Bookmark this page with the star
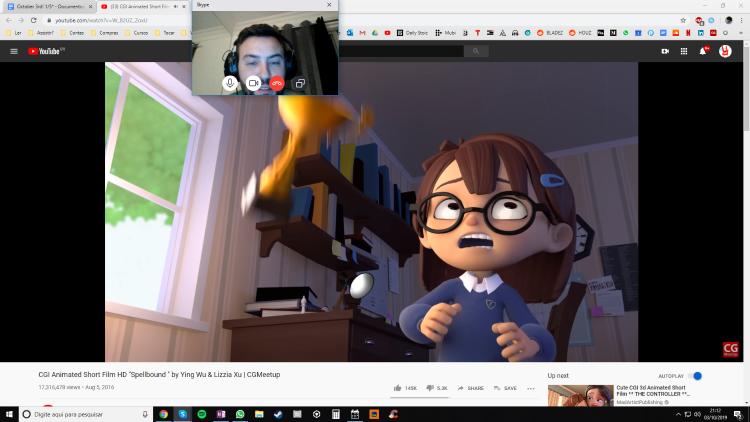The height and width of the screenshot is (422, 750). 683,20
